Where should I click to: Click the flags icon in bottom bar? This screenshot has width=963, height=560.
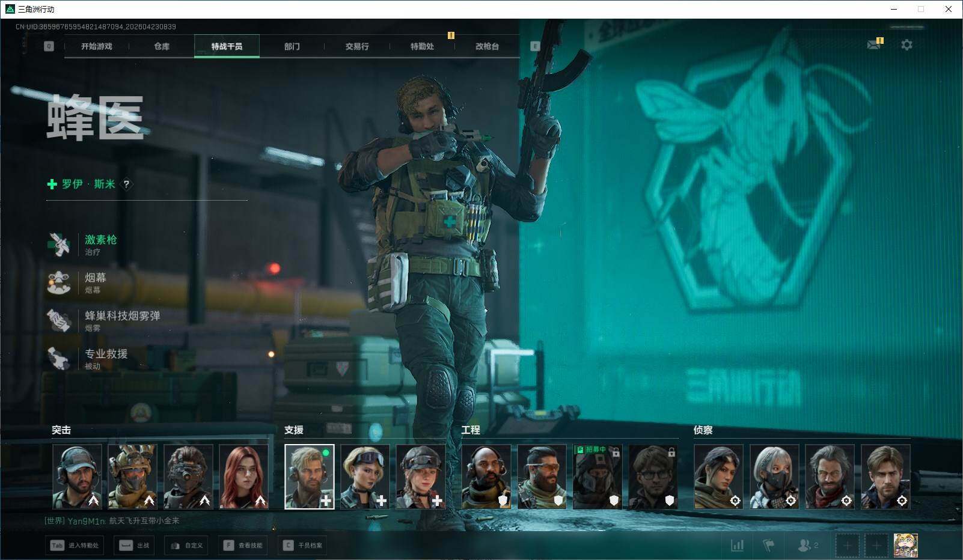coord(768,545)
